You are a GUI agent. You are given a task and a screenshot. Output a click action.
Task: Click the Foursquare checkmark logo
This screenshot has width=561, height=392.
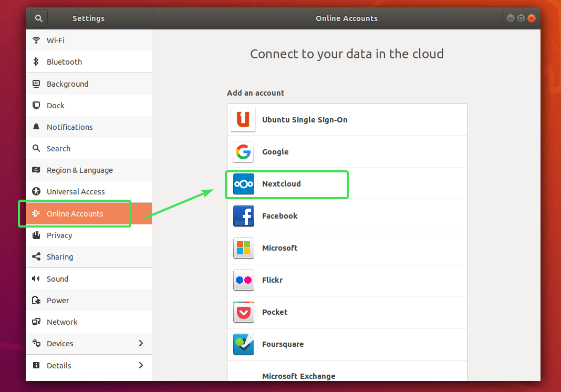[x=244, y=344]
